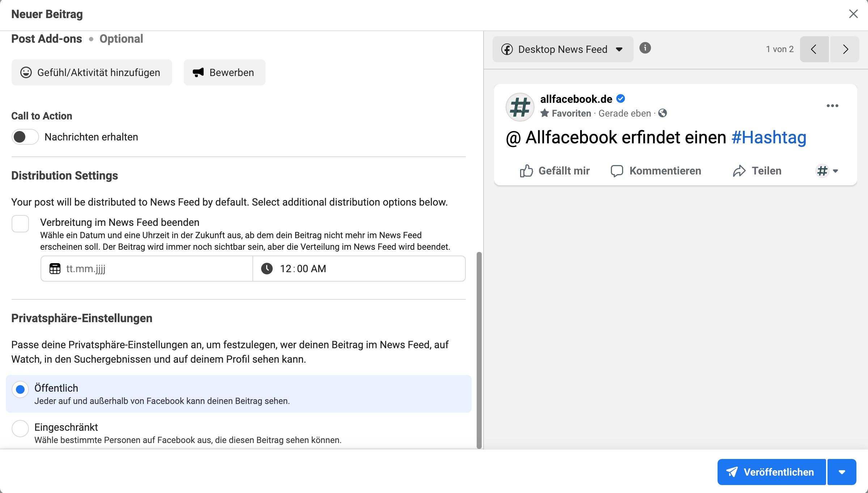Check Verbreitung im News Feed beenden
The width and height of the screenshot is (868, 493).
tap(20, 224)
